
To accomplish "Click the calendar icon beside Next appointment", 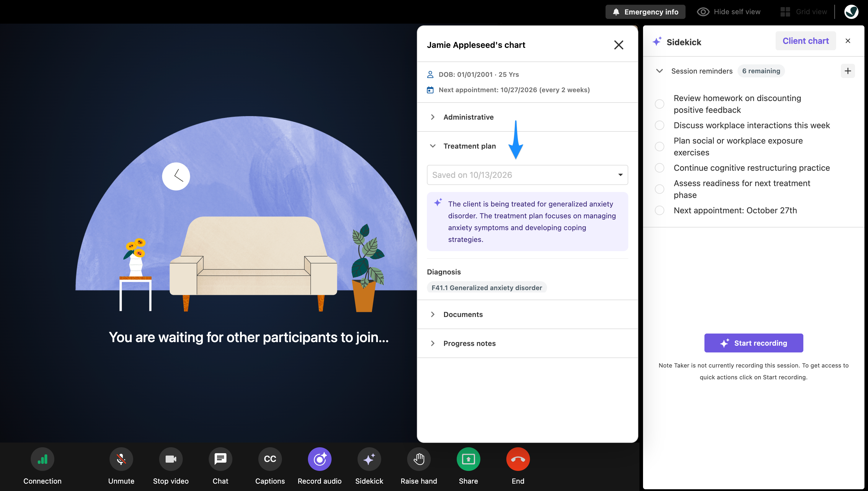I will (430, 90).
